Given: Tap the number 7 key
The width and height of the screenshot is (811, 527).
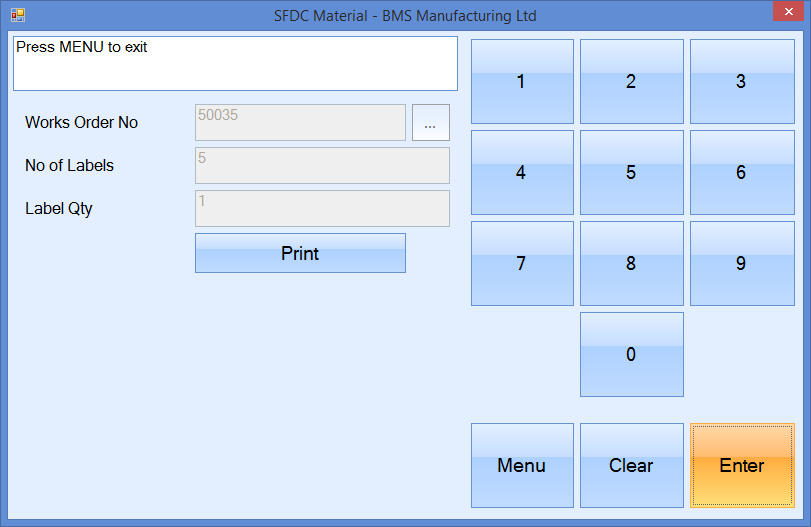Looking at the screenshot, I should coord(521,264).
